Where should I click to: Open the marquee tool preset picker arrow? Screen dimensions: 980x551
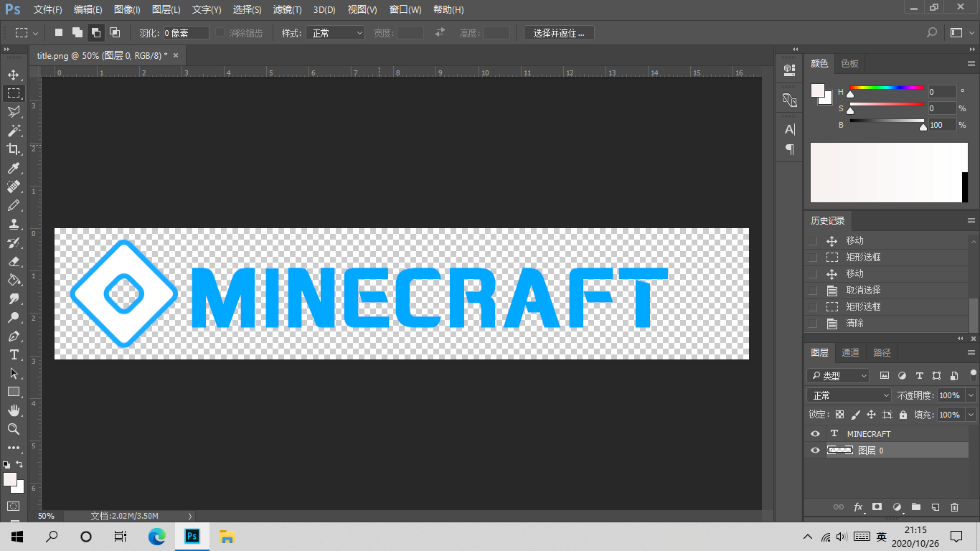[x=36, y=33]
